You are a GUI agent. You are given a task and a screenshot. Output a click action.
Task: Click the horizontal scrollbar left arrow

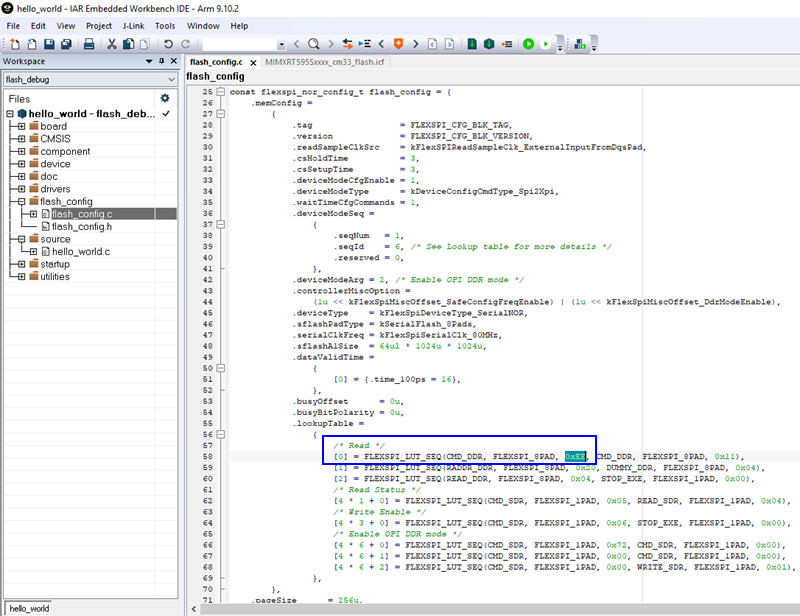tap(194, 609)
